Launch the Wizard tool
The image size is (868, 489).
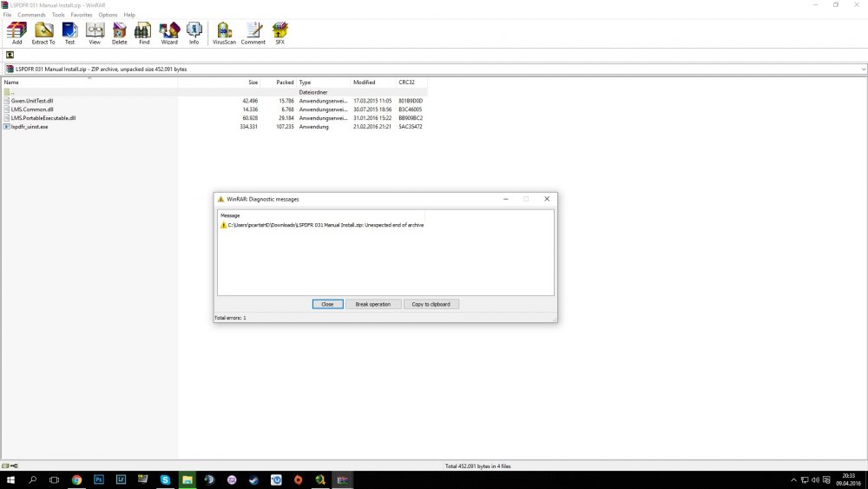(x=169, y=33)
